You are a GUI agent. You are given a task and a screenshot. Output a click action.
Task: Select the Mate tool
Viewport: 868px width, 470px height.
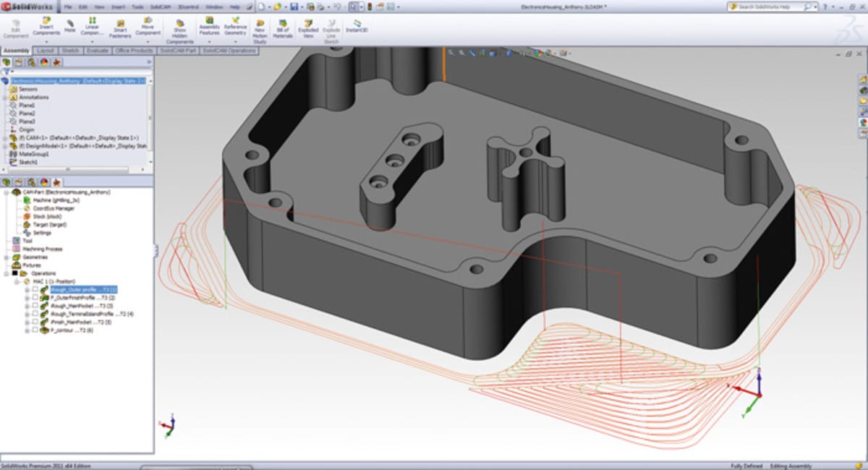pos(70,23)
